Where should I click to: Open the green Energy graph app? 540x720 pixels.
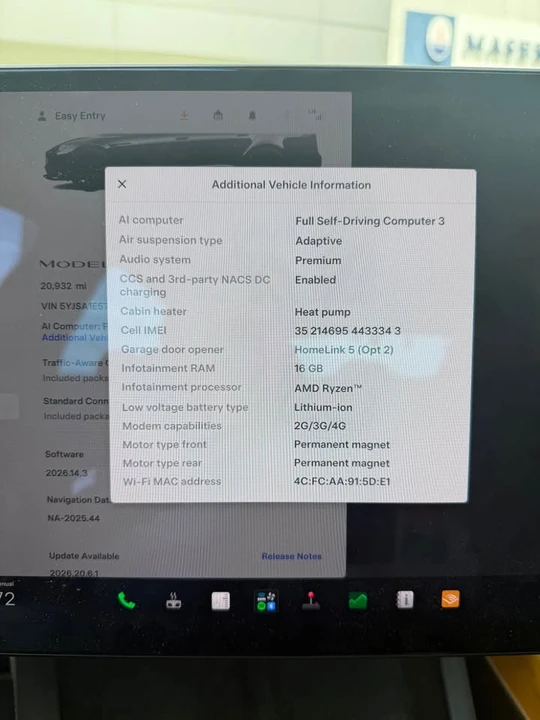pyautogui.click(x=358, y=600)
